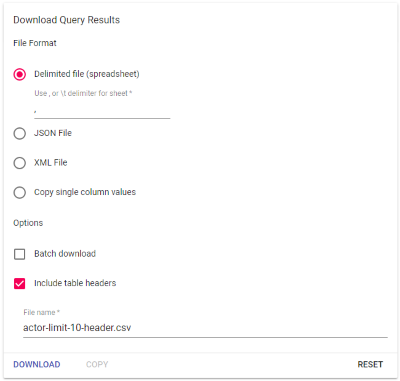
Task: Uncheck the Include table headers checkbox
Action: (19, 283)
